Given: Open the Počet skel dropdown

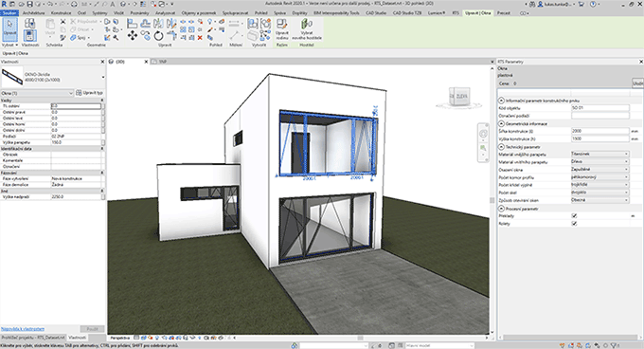Looking at the screenshot, I should 599,193.
